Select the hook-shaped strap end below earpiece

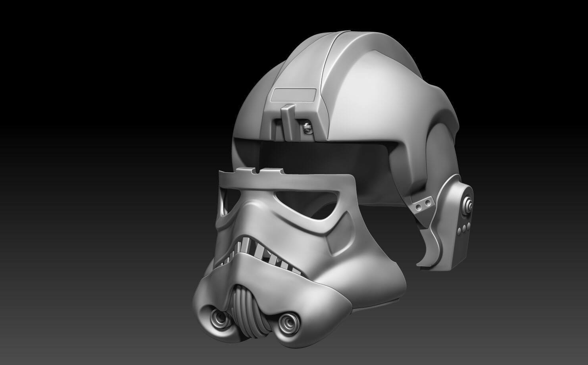[x=430, y=250]
